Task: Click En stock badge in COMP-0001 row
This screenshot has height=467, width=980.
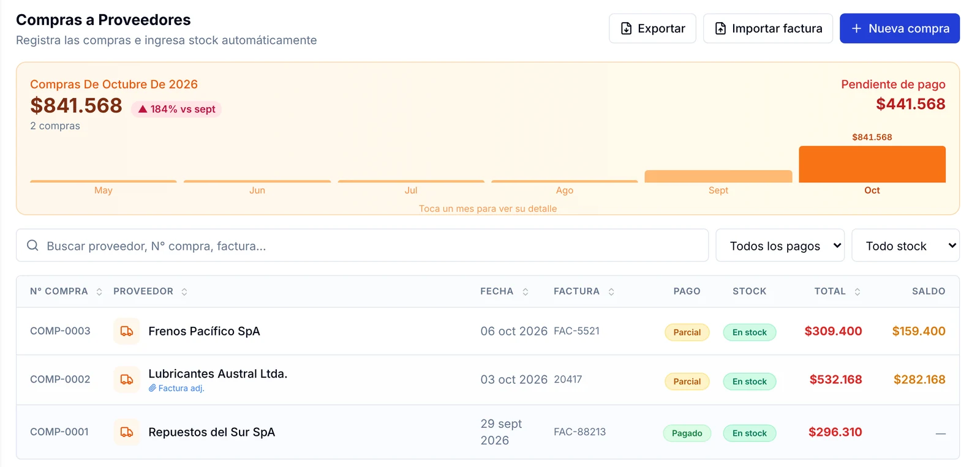Action: 750,433
